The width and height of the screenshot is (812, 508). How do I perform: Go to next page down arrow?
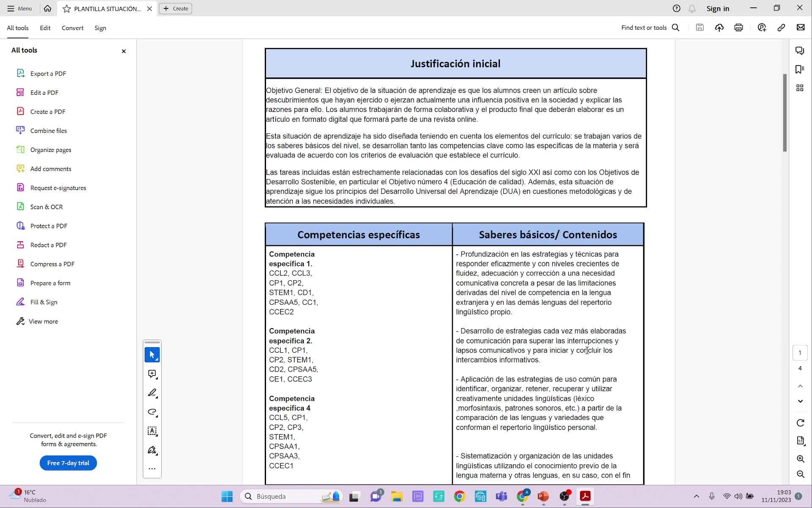pos(800,401)
